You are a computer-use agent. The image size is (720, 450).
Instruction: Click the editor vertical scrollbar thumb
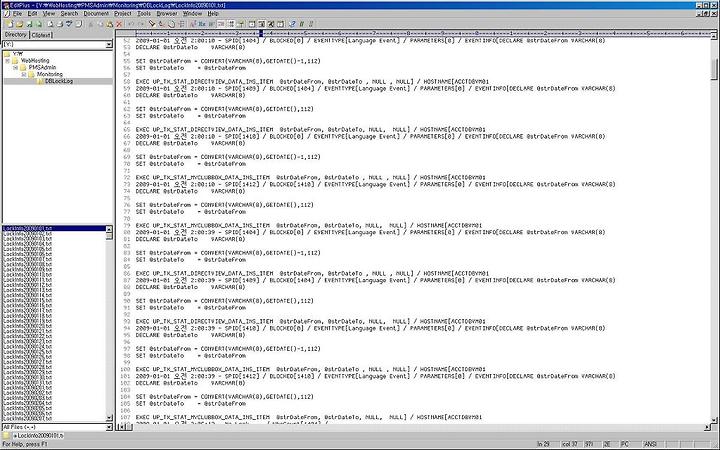[714, 69]
